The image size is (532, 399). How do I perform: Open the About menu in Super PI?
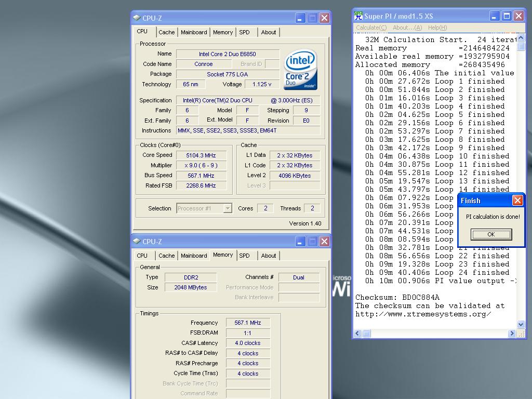point(407,28)
